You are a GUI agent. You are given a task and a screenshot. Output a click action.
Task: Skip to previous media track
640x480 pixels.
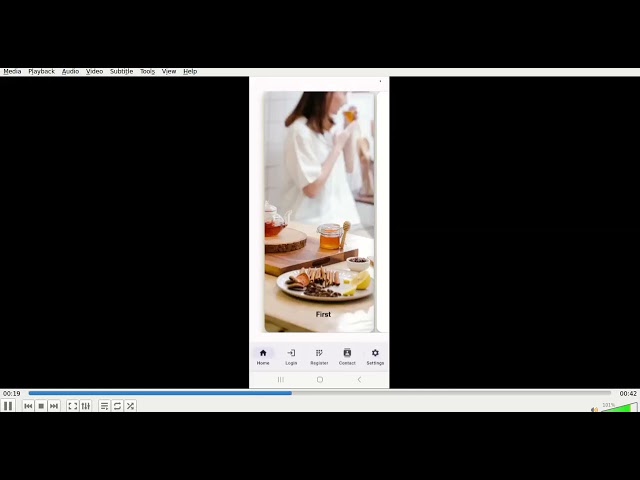coord(28,406)
